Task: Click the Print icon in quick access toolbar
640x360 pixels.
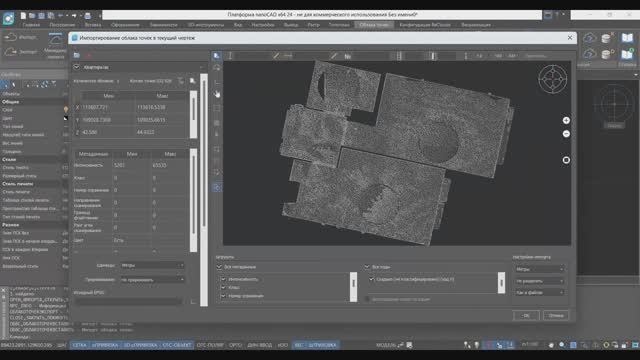Action: pyautogui.click(x=87, y=16)
